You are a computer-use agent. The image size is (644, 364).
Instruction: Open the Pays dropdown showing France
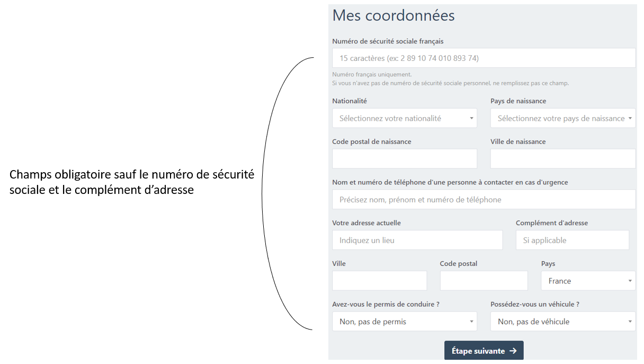coord(588,281)
